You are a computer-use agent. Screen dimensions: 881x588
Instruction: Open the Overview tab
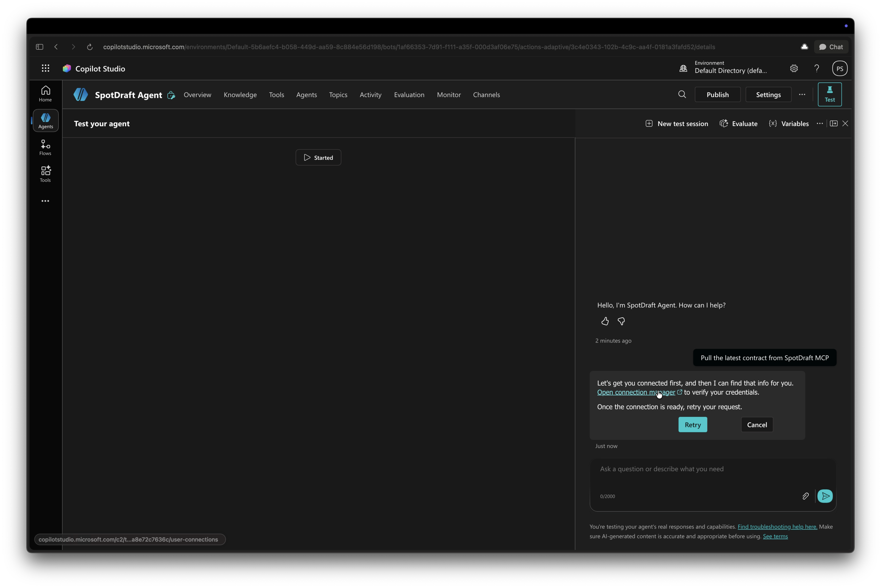[x=197, y=95]
